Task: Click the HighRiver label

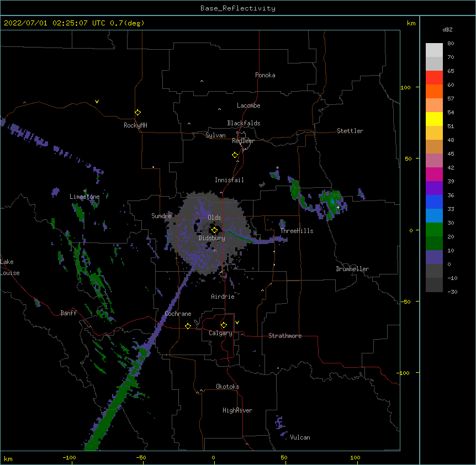Action: (237, 410)
